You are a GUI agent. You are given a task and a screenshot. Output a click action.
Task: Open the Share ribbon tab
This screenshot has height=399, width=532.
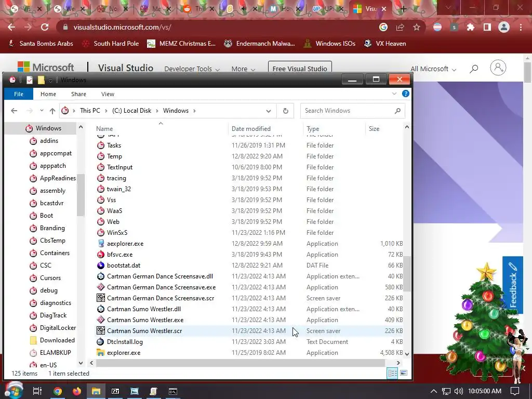tap(78, 94)
